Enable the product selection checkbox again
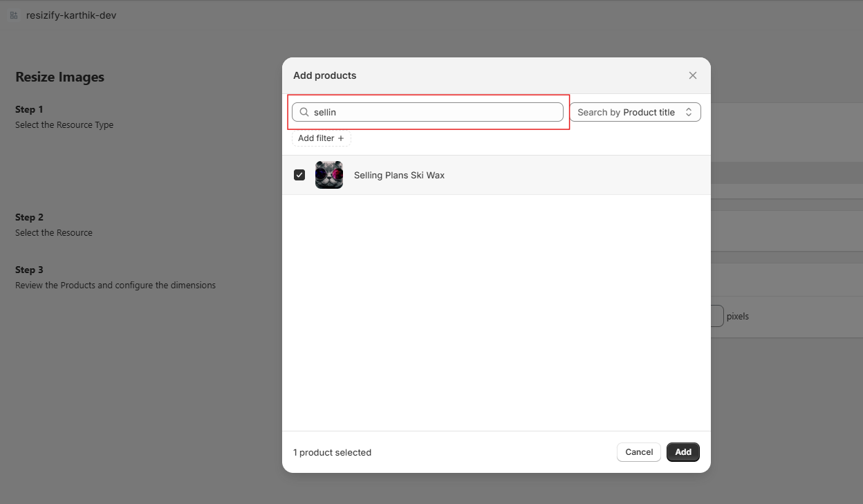863x504 pixels. (x=299, y=174)
